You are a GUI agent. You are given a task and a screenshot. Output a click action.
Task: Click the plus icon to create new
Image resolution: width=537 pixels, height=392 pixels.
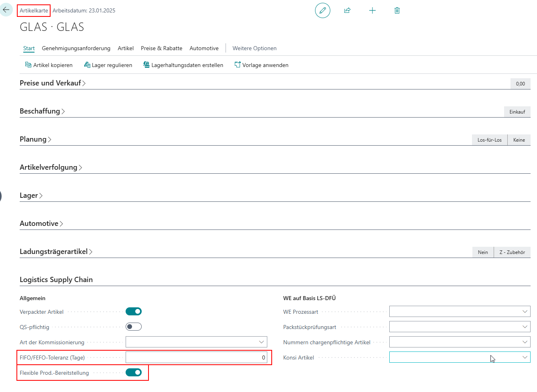372,10
